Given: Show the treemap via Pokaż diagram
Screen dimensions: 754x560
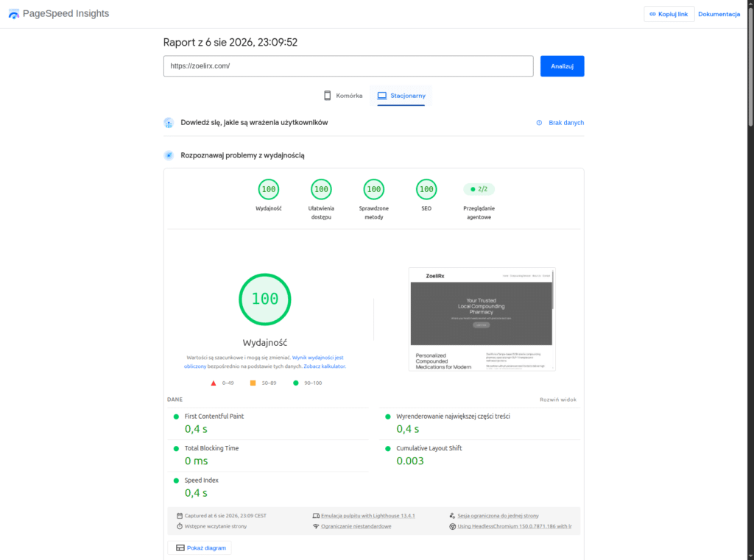Looking at the screenshot, I should click(200, 548).
